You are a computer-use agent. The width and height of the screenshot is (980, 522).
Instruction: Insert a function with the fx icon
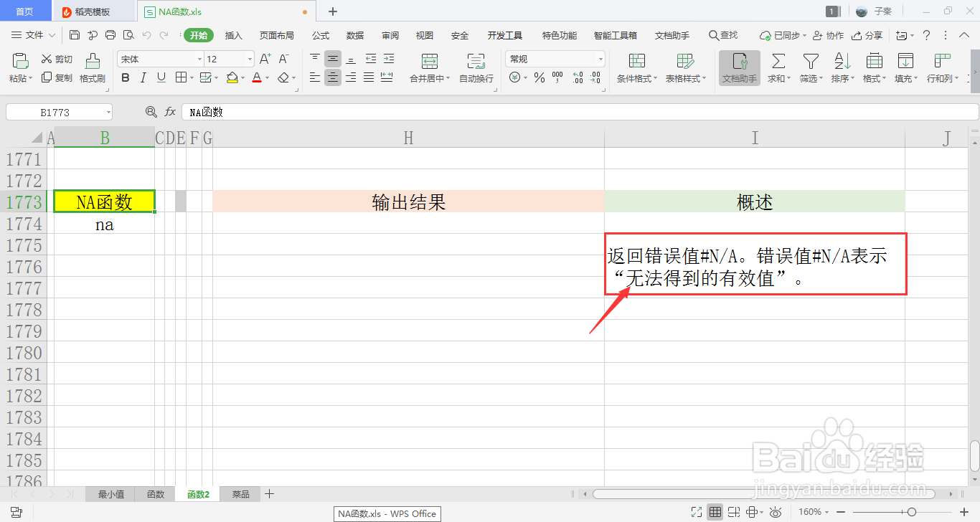[169, 111]
